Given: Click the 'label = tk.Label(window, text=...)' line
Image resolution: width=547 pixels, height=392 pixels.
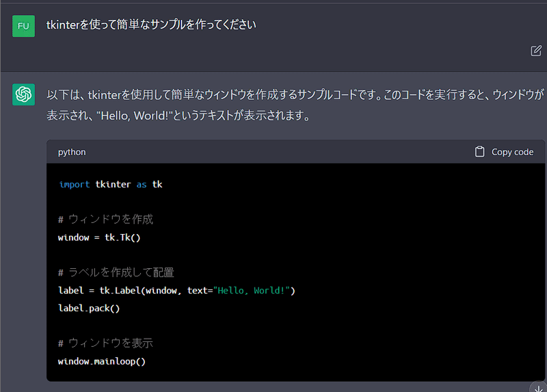Looking at the screenshot, I should point(176,291).
